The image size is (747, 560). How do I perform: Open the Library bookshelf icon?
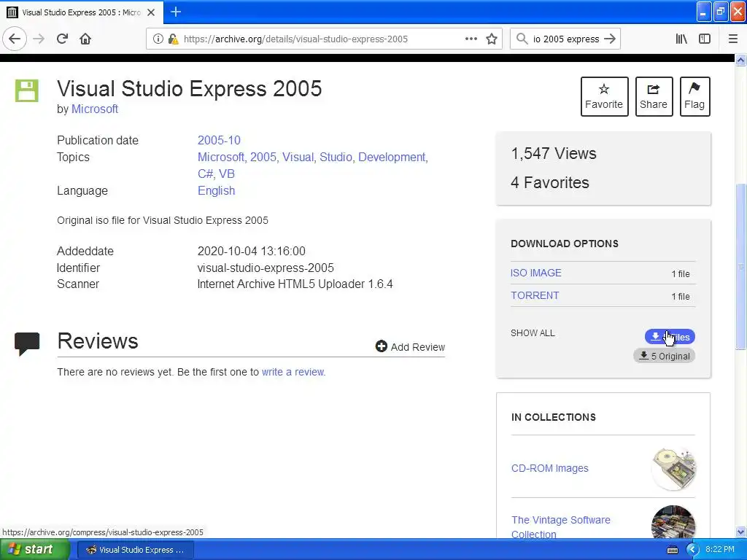click(x=681, y=39)
